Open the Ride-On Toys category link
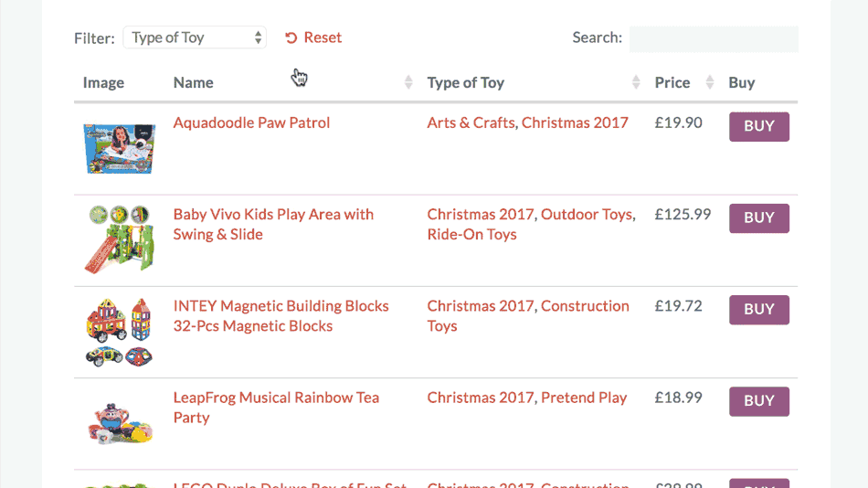 click(471, 234)
